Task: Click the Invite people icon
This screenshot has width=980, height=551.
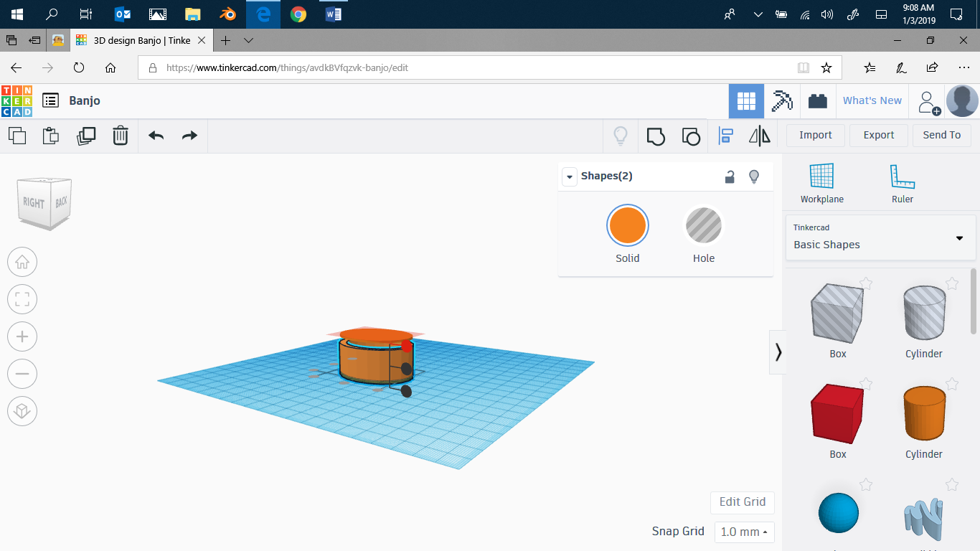Action: point(929,102)
